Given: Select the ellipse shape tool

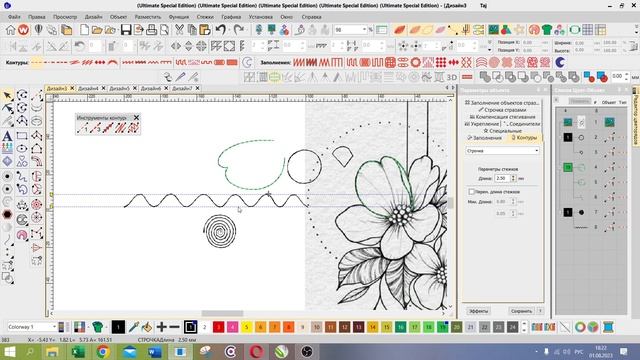Looking at the screenshot, I should coord(22,149).
